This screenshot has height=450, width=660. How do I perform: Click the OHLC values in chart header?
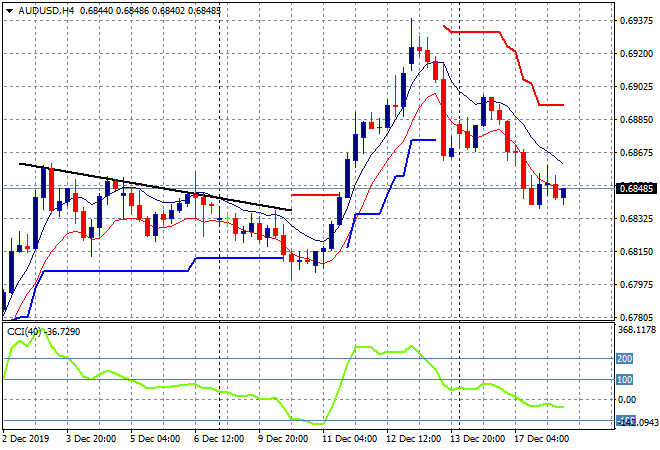click(x=150, y=11)
